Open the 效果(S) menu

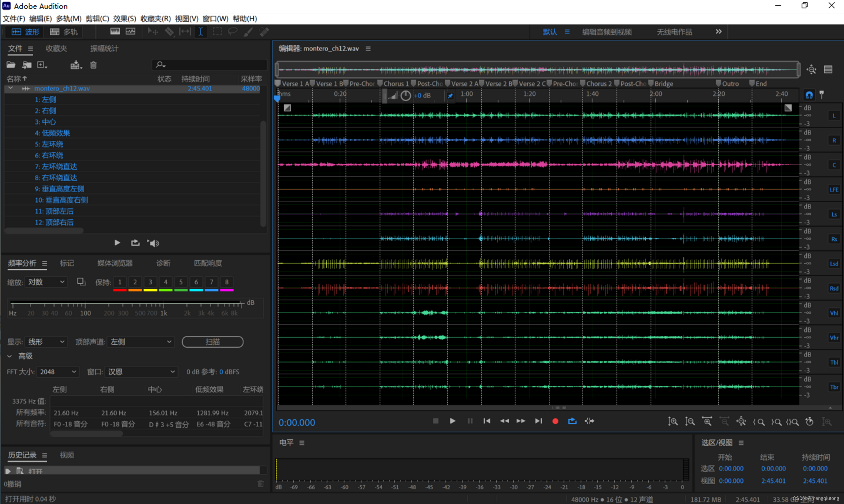click(124, 19)
